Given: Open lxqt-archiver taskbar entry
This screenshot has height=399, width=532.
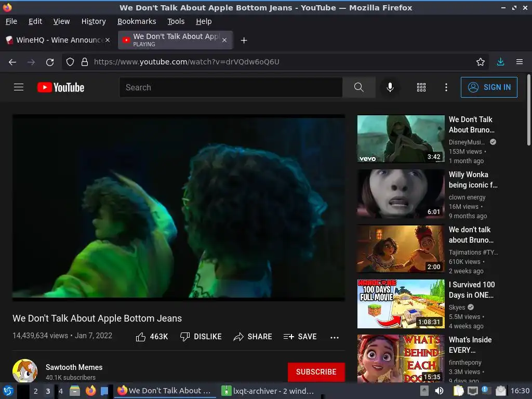Looking at the screenshot, I should pyautogui.click(x=268, y=391).
